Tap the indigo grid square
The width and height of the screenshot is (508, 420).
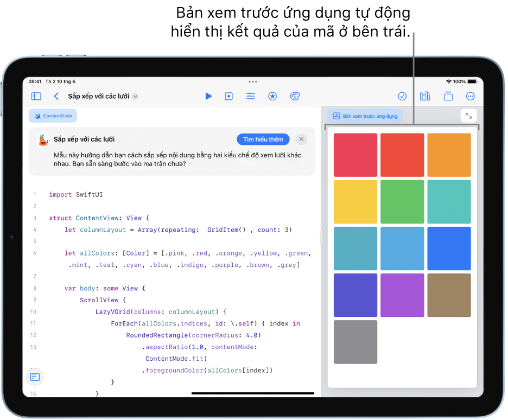click(355, 295)
